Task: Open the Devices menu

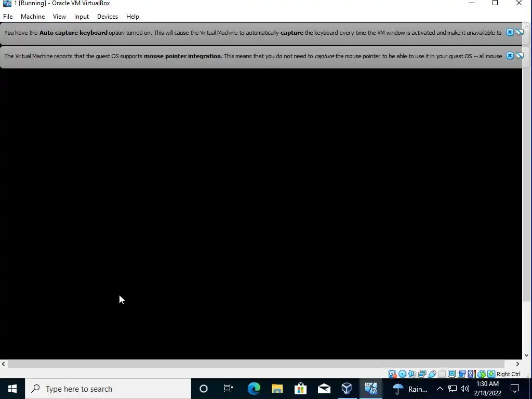Action: [x=108, y=17]
